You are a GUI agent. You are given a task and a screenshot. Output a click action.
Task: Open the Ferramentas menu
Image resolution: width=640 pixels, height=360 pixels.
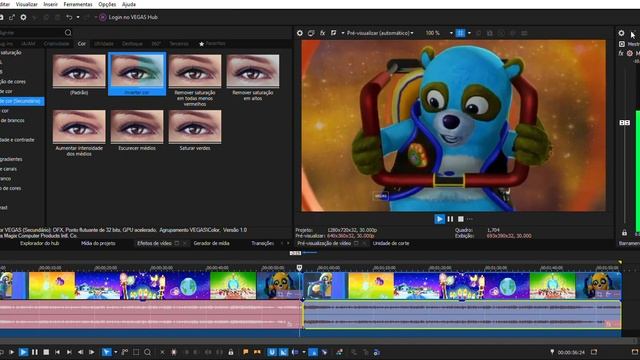[x=78, y=4]
